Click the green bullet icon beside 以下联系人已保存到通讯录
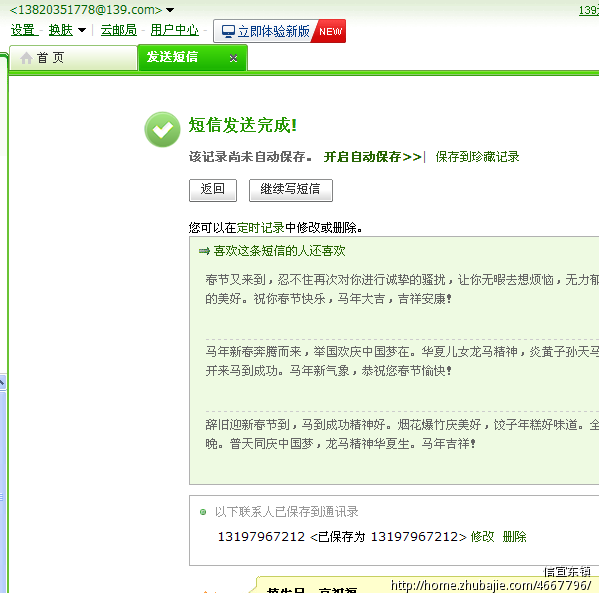The height and width of the screenshot is (593, 599). click(x=203, y=512)
